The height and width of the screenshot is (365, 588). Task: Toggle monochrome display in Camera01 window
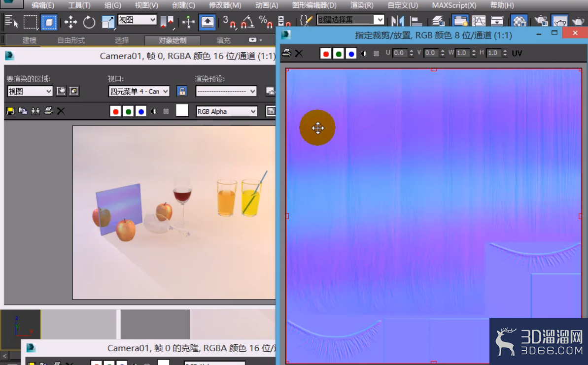click(x=166, y=111)
